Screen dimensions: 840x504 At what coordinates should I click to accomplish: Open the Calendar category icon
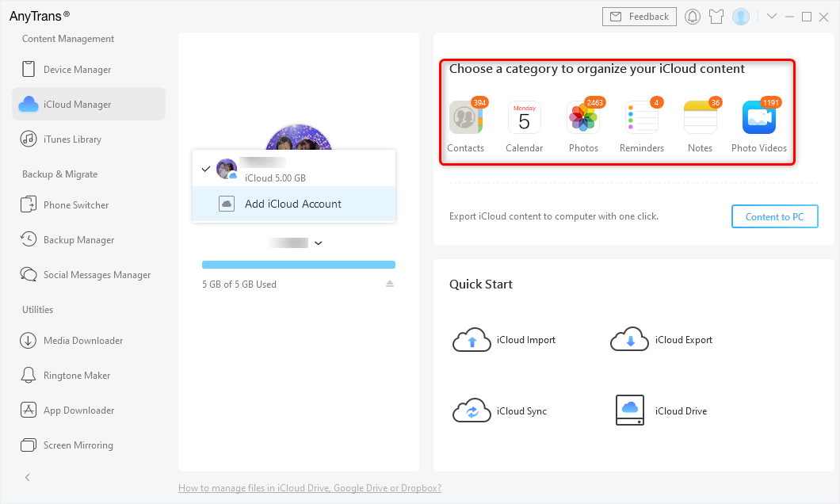tap(525, 117)
